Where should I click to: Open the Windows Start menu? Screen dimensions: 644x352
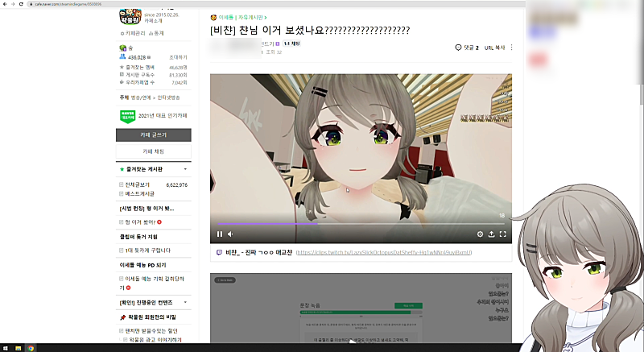click(6, 348)
